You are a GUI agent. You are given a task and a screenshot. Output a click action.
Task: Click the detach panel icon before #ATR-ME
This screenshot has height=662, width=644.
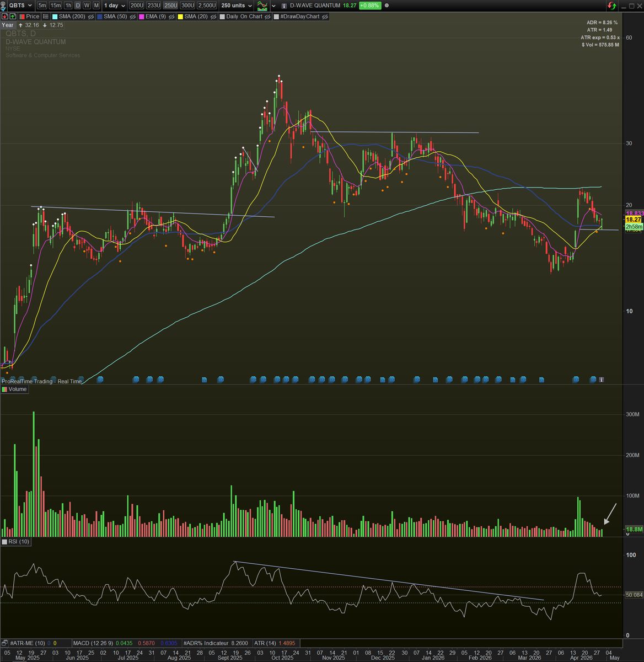click(4, 643)
